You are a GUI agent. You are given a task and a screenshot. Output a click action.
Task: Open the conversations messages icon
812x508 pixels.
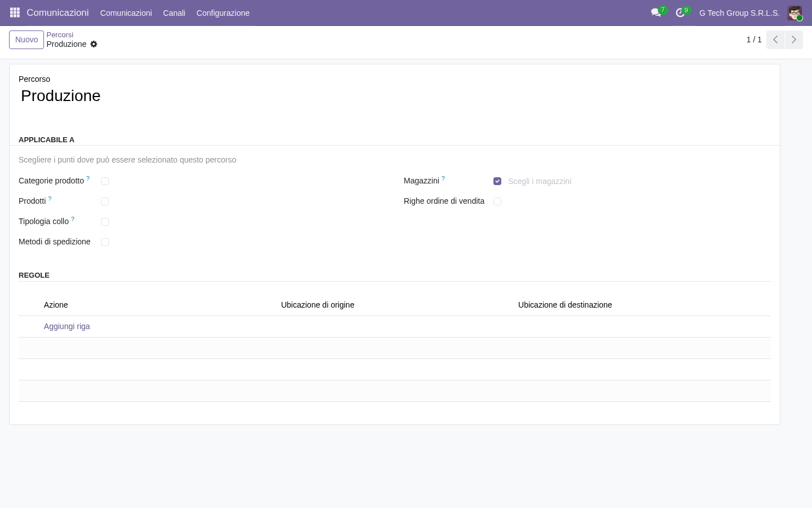click(x=656, y=12)
